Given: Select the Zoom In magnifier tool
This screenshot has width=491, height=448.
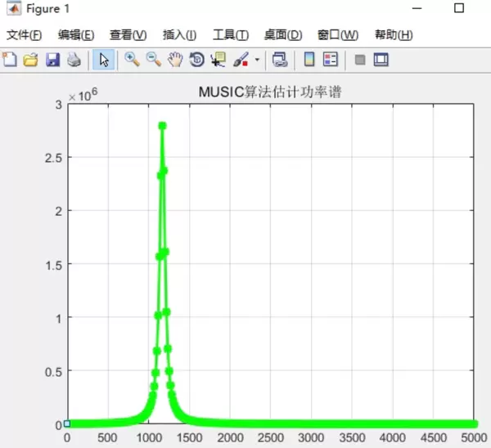Looking at the screenshot, I should [x=131, y=60].
